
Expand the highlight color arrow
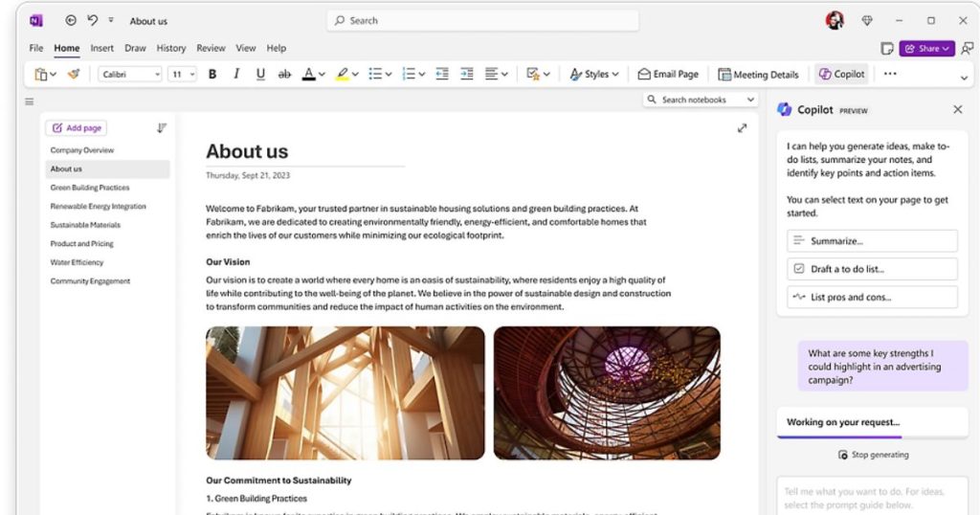(x=356, y=75)
